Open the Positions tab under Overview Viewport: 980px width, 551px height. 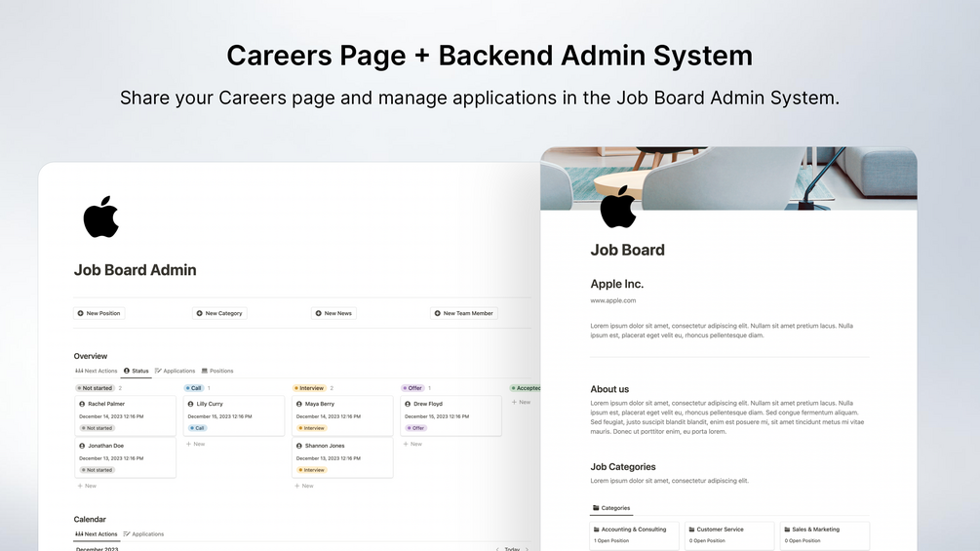tap(217, 371)
